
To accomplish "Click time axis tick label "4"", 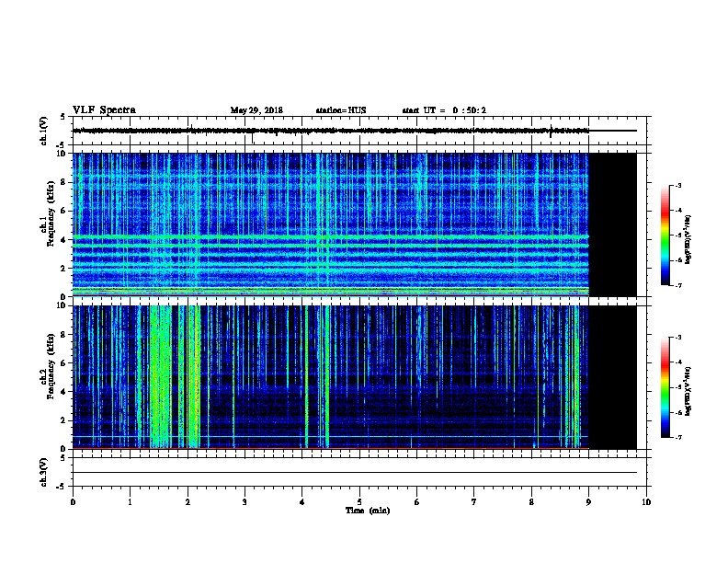I will click(301, 502).
